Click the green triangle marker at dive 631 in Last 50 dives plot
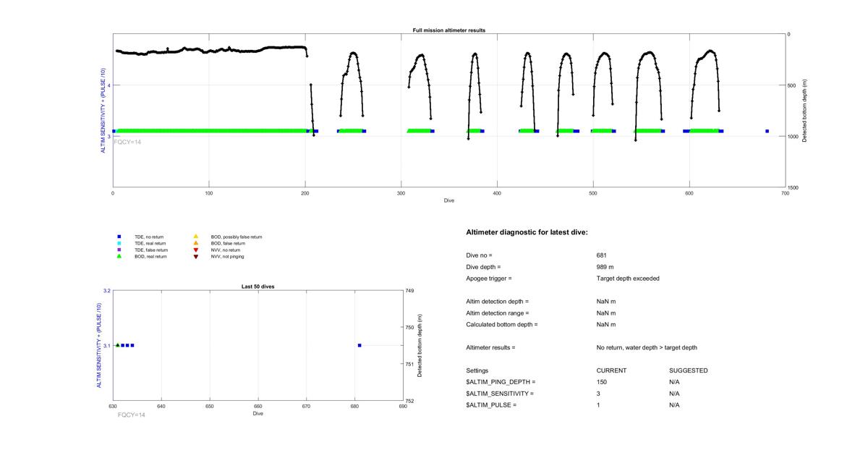Viewport: 868px width, 450px height. click(x=118, y=345)
